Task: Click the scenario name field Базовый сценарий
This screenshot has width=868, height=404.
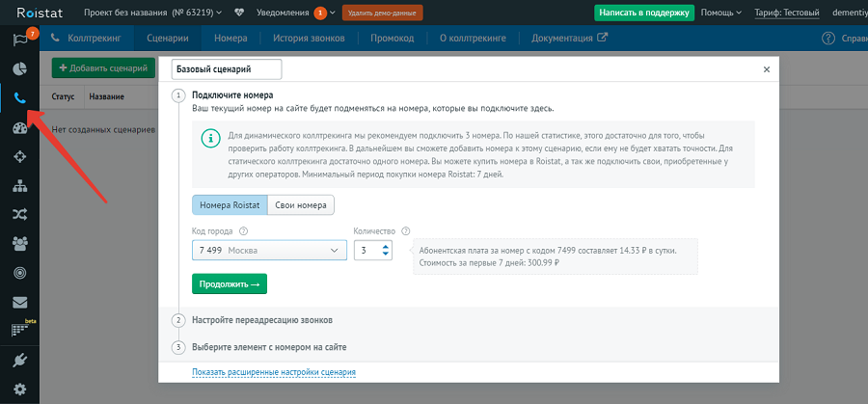Action: click(x=227, y=69)
